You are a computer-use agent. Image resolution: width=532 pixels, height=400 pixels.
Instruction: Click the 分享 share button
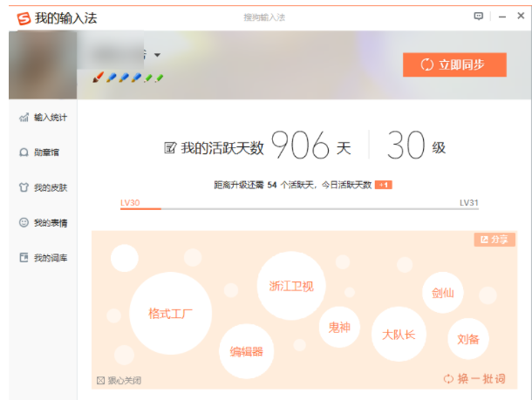[x=492, y=240]
